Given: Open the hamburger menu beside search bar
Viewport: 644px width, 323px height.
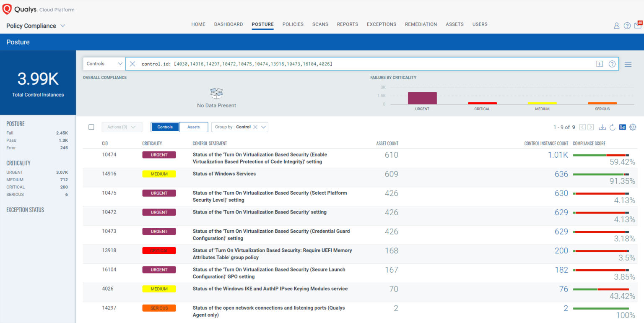Looking at the screenshot, I should tap(628, 64).
